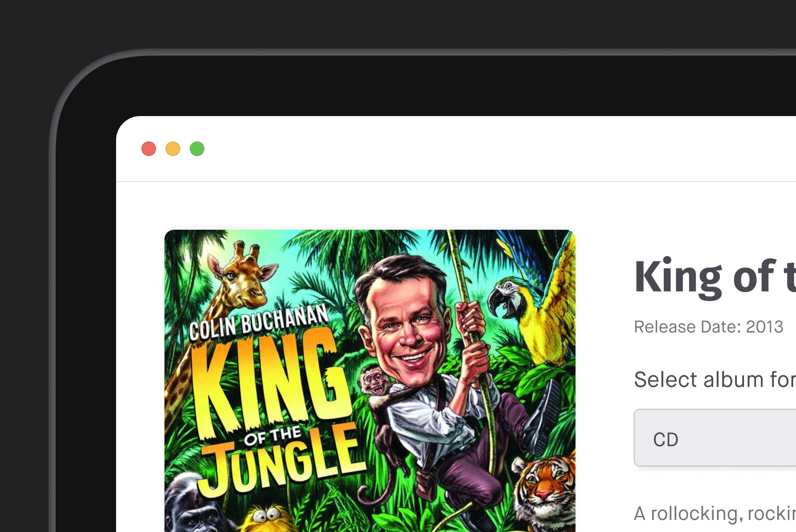
Task: Click the green maximize window button
Action: (197, 149)
